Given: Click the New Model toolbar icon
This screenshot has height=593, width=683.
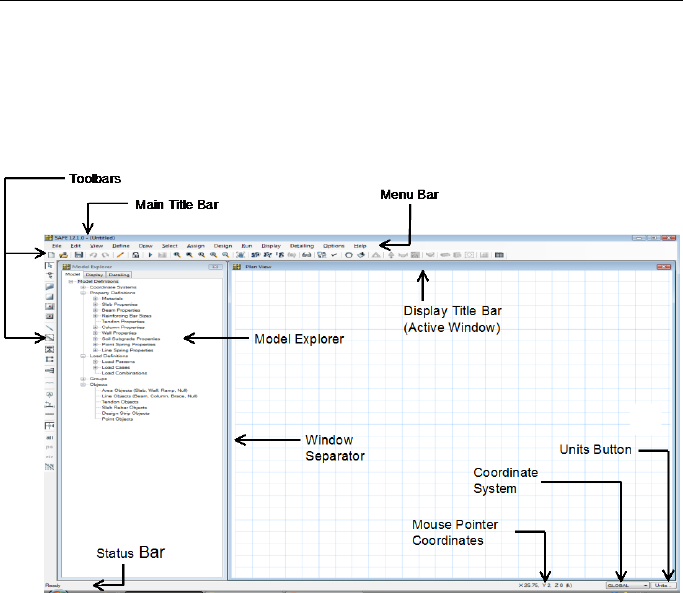Looking at the screenshot, I should tap(51, 255).
